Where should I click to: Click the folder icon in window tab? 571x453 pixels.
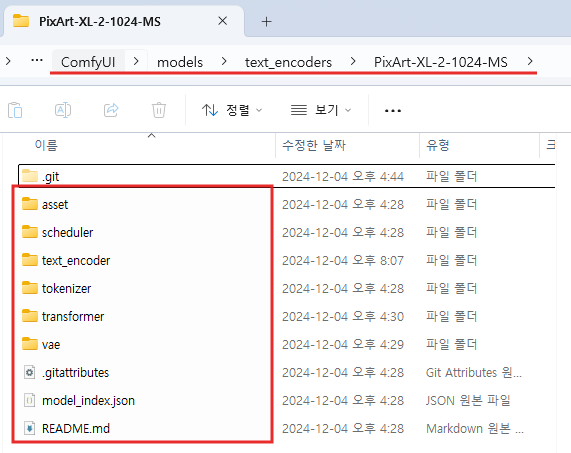pos(21,21)
